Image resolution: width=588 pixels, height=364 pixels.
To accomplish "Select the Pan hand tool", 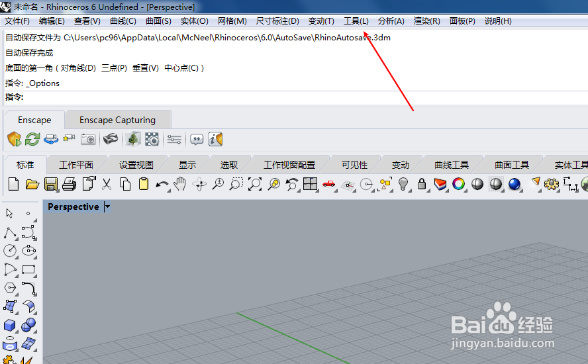I will point(180,184).
